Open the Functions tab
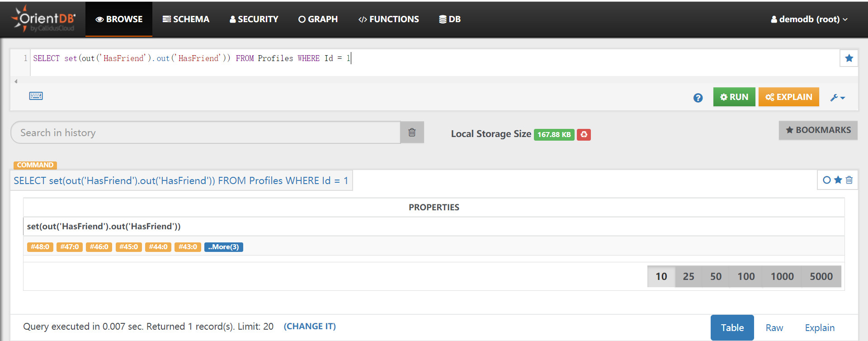Image resolution: width=868 pixels, height=341 pixels. pyautogui.click(x=388, y=19)
